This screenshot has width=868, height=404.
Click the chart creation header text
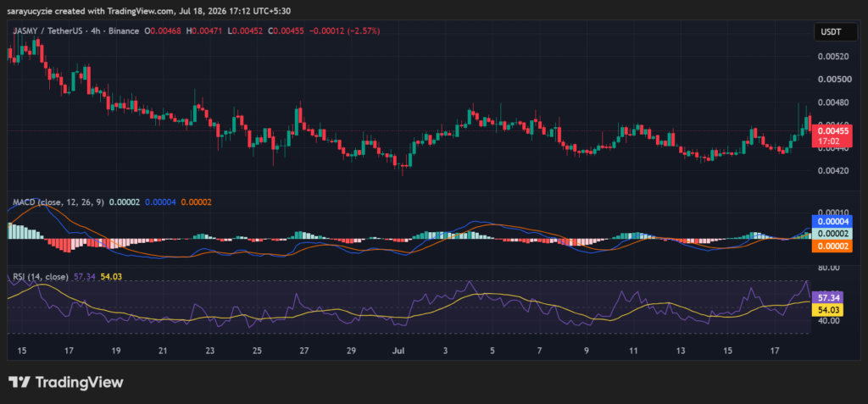149,10
